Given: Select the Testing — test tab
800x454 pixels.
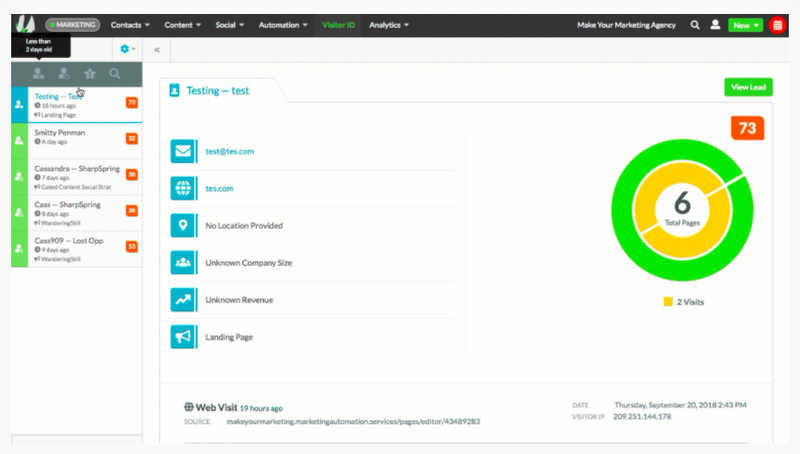Looking at the screenshot, I should coord(218,90).
